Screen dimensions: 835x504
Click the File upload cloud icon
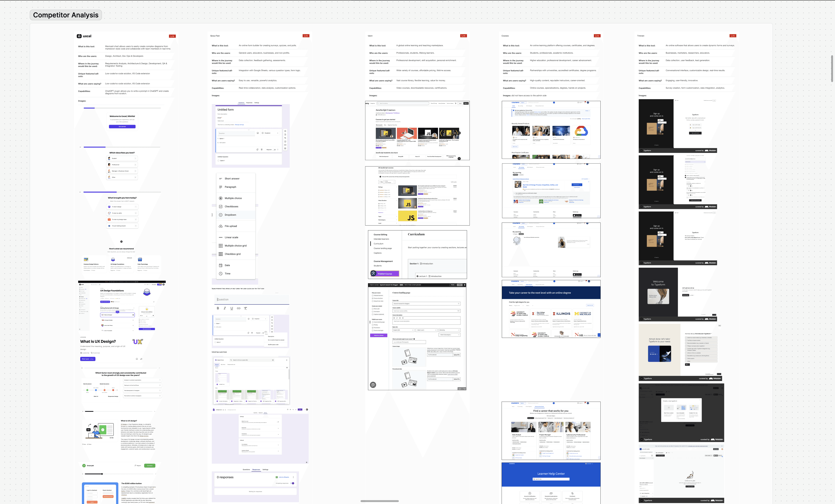(221, 226)
